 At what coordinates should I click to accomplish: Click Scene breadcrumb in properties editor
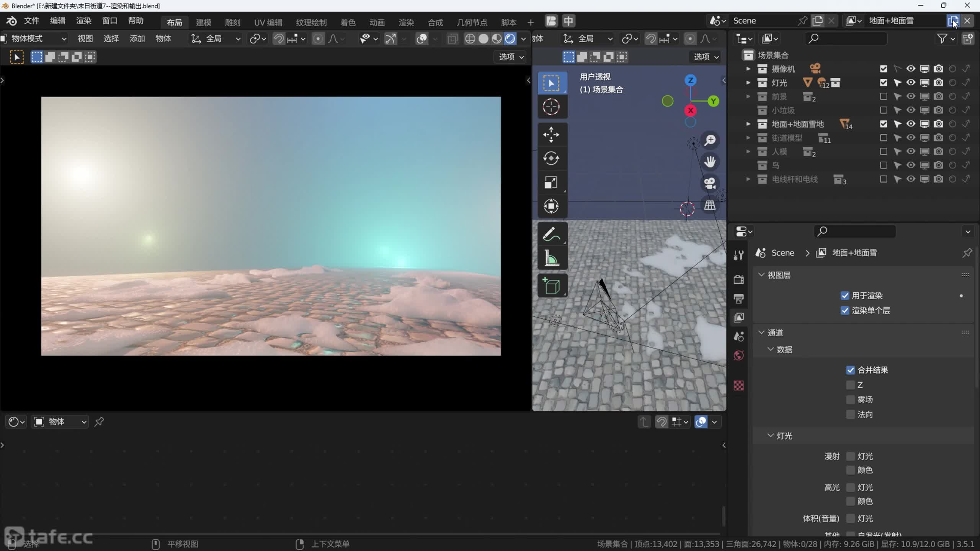pyautogui.click(x=782, y=253)
